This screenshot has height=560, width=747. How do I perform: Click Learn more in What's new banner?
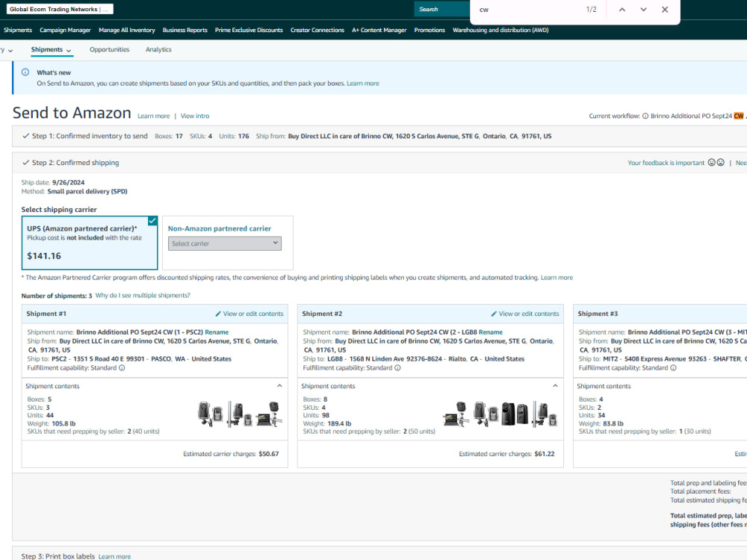(363, 84)
